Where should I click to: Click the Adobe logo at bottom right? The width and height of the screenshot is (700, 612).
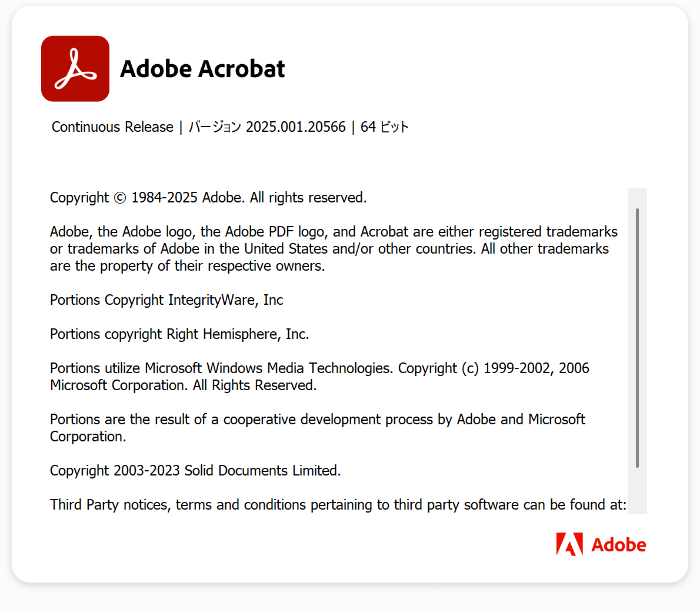[601, 544]
